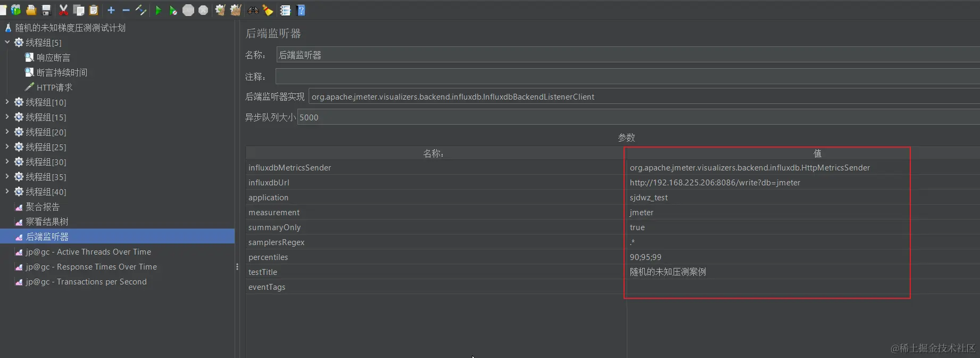Collapse the 线程组[5] tree node

(x=7, y=42)
